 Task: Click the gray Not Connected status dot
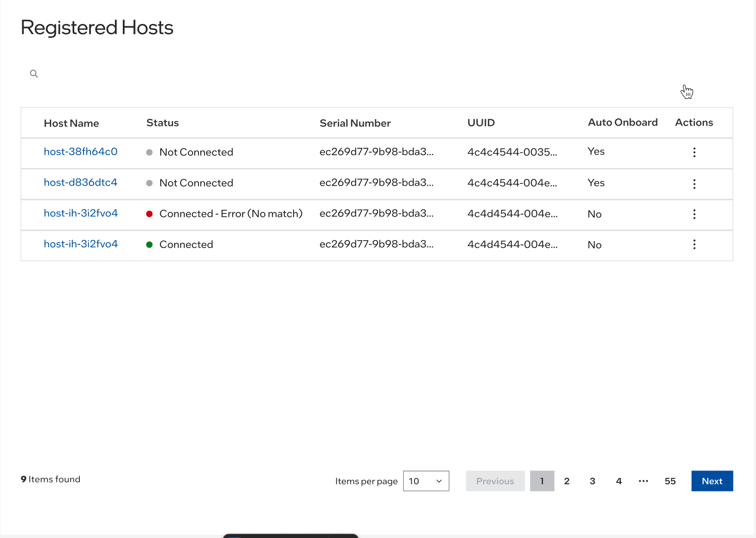(x=149, y=151)
